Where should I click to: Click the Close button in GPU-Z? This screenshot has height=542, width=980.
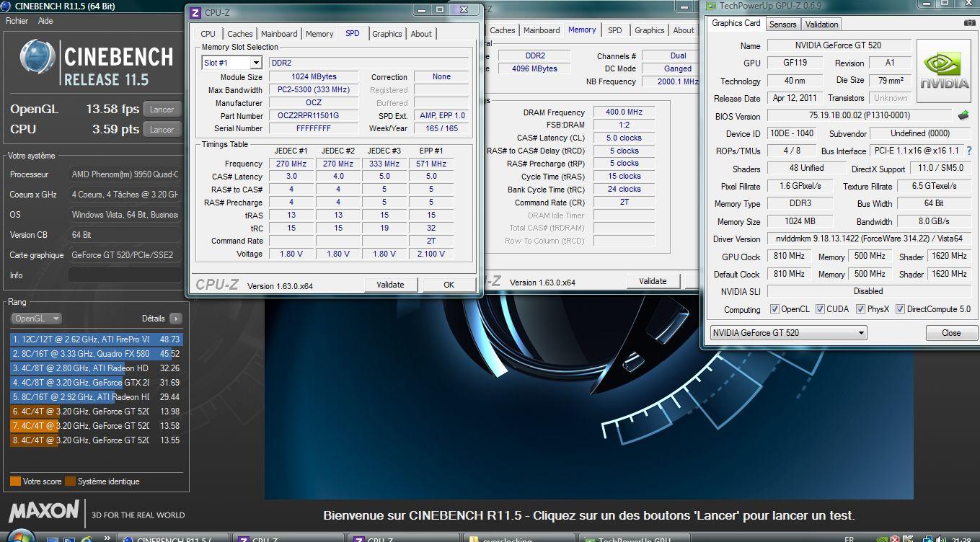coord(951,333)
